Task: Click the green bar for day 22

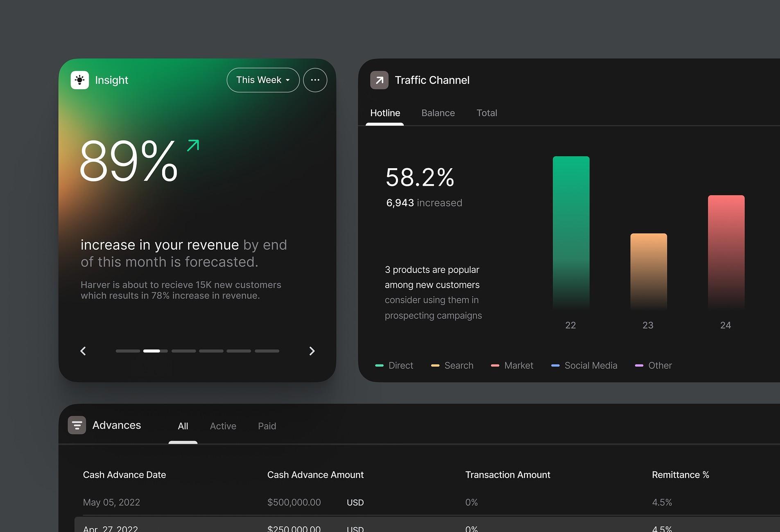Action: 571,232
